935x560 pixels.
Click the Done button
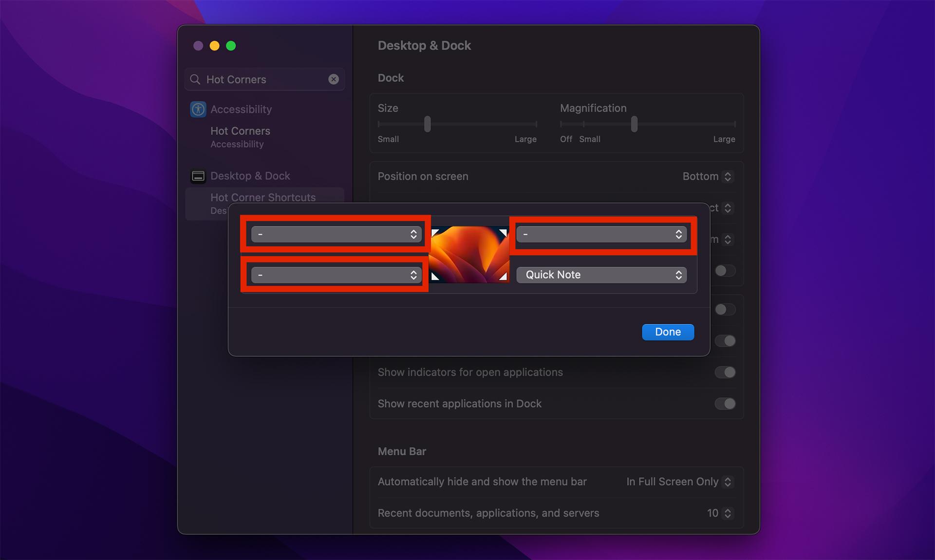pos(668,332)
